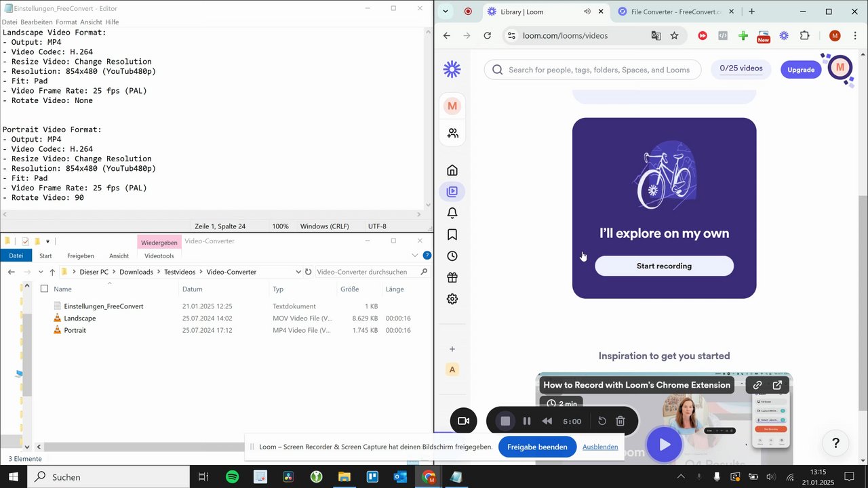This screenshot has width=868, height=488.
Task: Refresh the Explorer folder view
Action: 308,272
